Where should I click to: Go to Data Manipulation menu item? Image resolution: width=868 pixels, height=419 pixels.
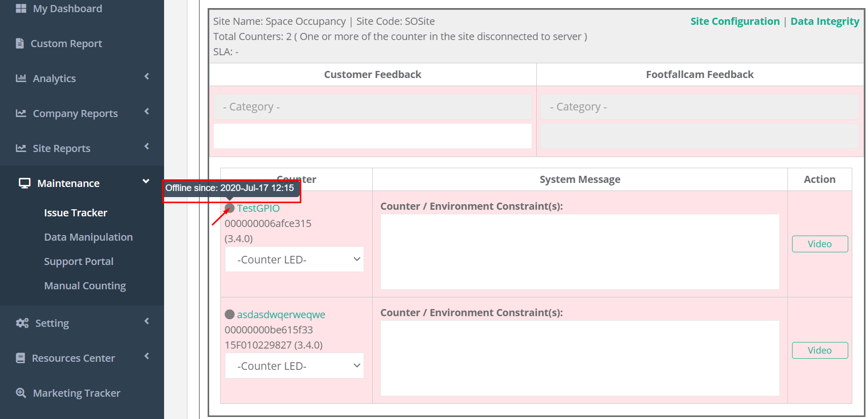88,237
